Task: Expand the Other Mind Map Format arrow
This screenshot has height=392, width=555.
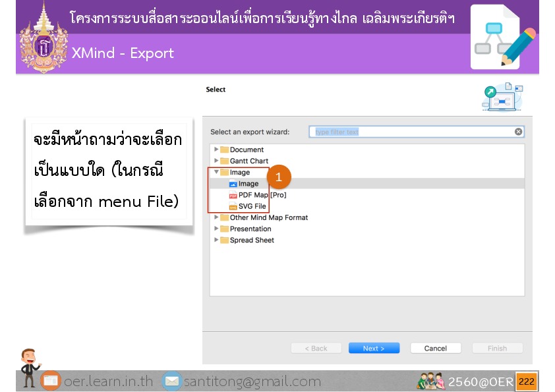Action: click(x=216, y=217)
